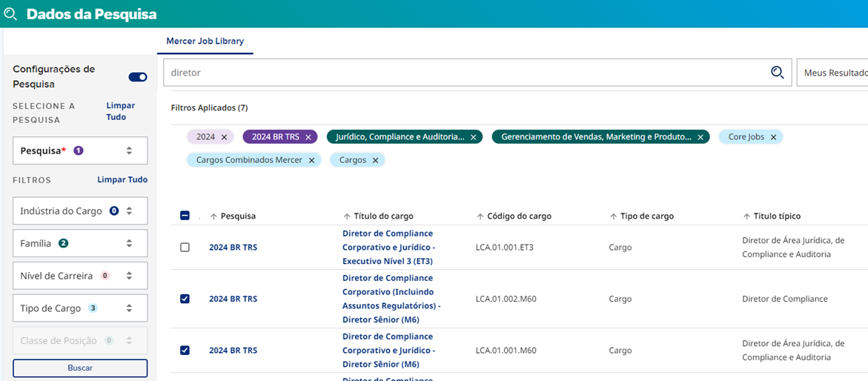Remove the 2024 BR TRS filter chip
The height and width of the screenshot is (381, 868).
click(308, 137)
